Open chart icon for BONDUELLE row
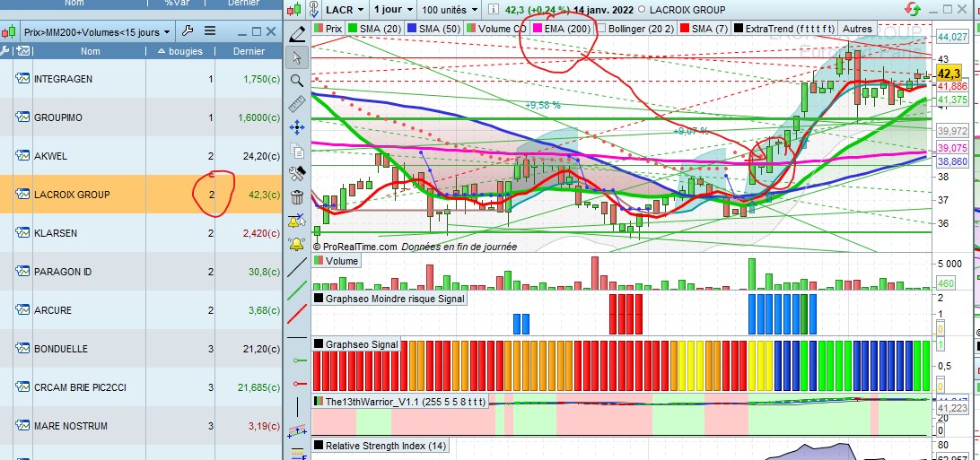The image size is (980, 460). point(22,348)
